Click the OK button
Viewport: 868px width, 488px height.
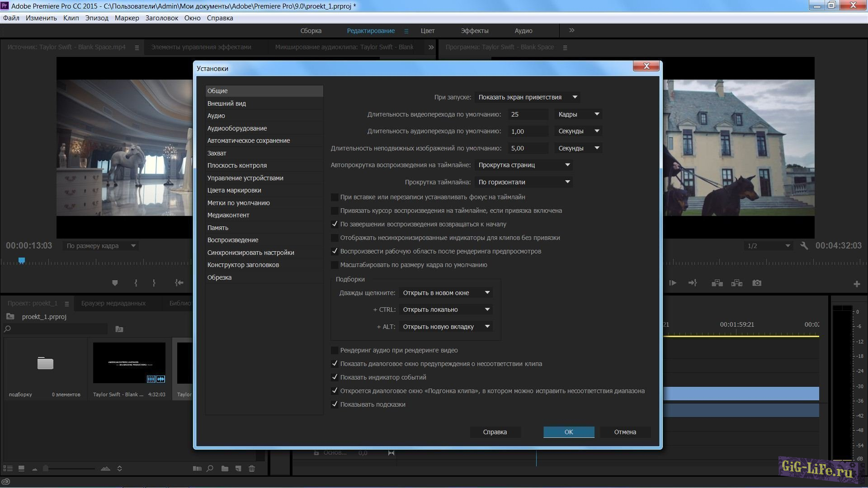[x=568, y=432]
